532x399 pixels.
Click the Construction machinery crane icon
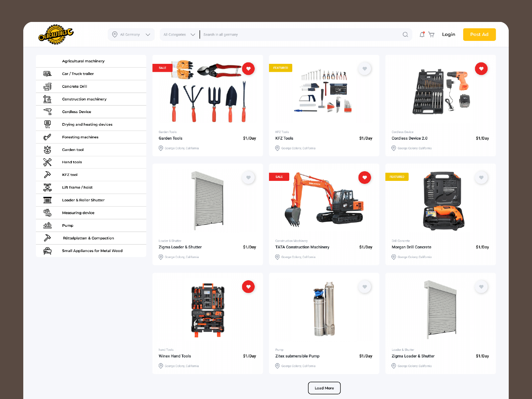[x=48, y=99]
